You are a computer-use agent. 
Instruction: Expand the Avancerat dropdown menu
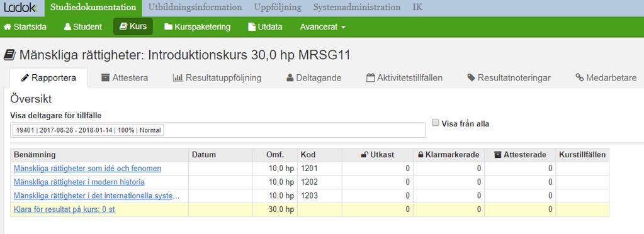(323, 27)
